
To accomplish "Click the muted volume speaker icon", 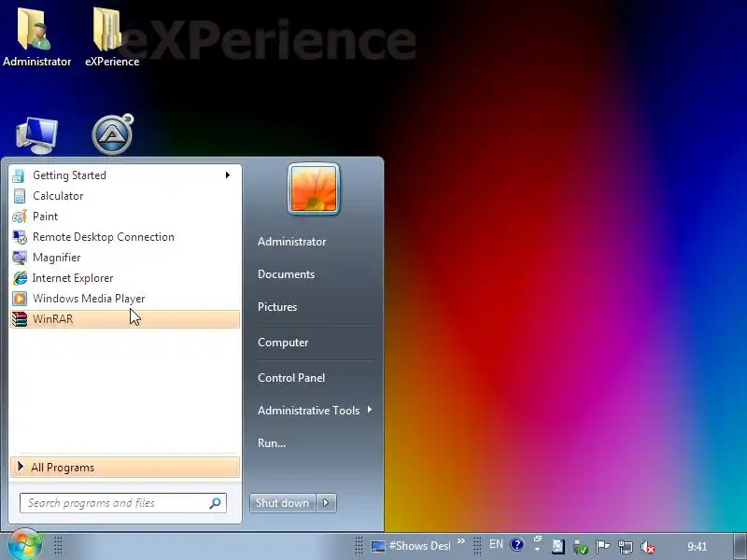I will (x=647, y=547).
